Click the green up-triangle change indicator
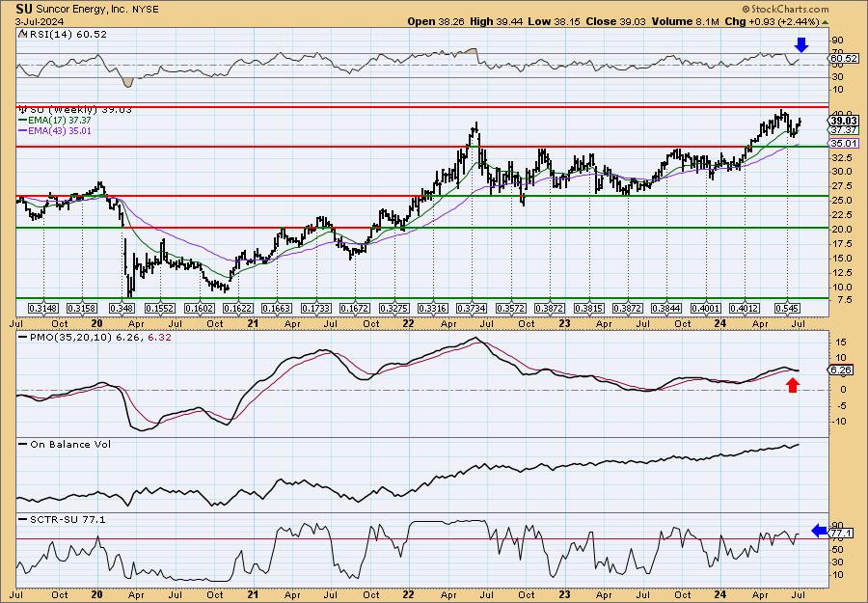 pyautogui.click(x=826, y=22)
